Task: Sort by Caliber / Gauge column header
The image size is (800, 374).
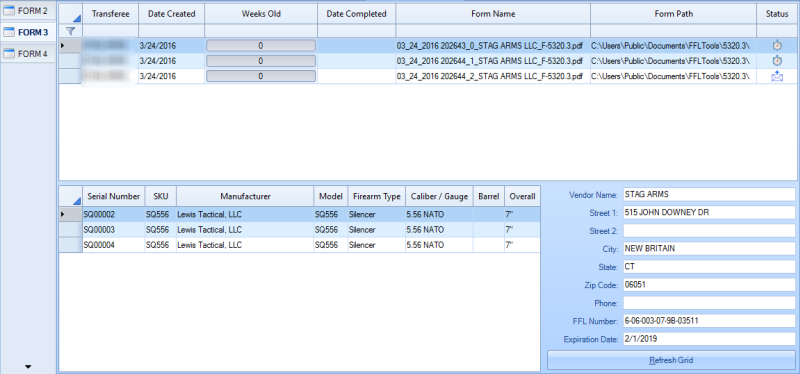Action: [439, 196]
